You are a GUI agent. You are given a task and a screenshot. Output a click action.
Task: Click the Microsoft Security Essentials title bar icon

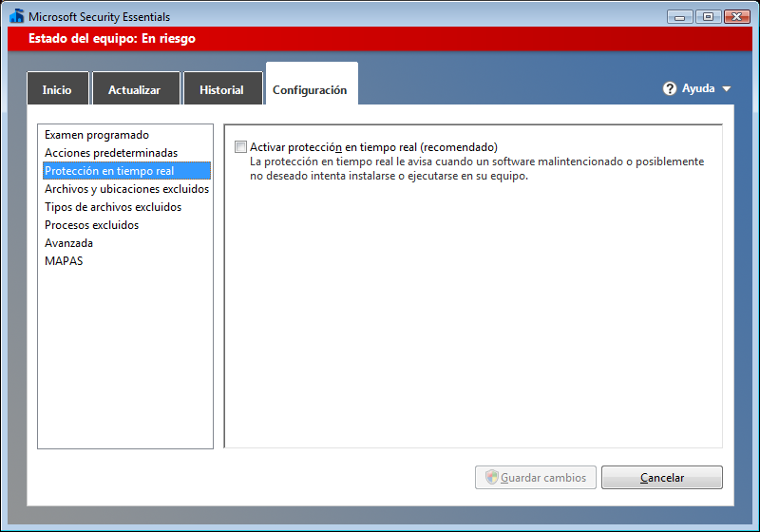(16, 16)
